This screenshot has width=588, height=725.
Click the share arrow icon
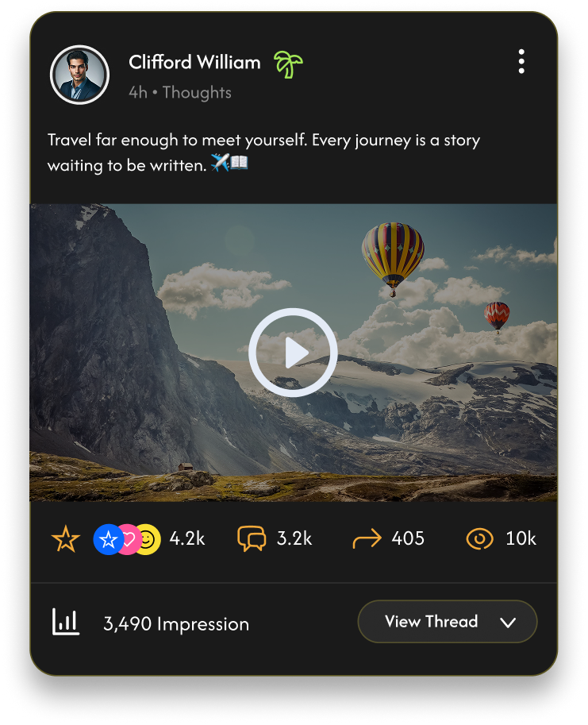click(x=367, y=538)
